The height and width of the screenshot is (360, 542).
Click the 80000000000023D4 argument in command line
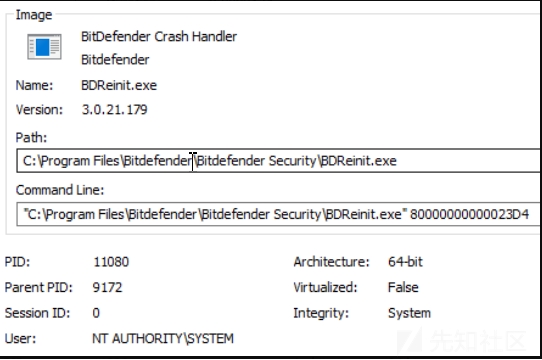pyautogui.click(x=469, y=214)
